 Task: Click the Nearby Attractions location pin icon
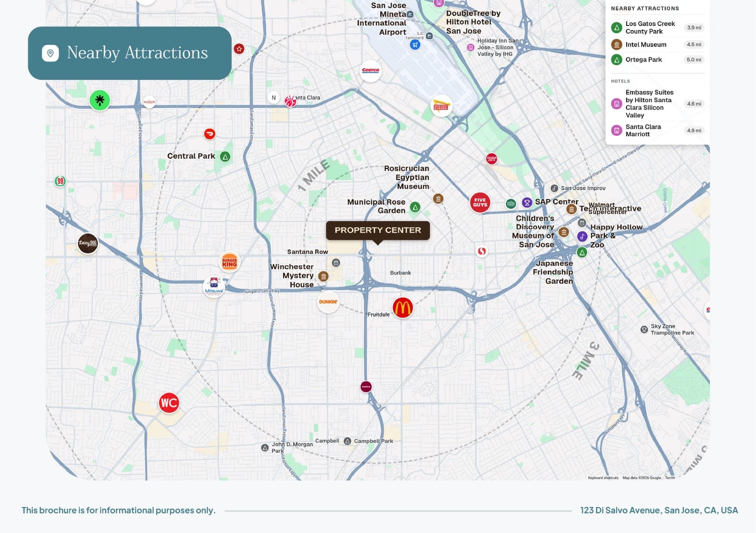[51, 53]
